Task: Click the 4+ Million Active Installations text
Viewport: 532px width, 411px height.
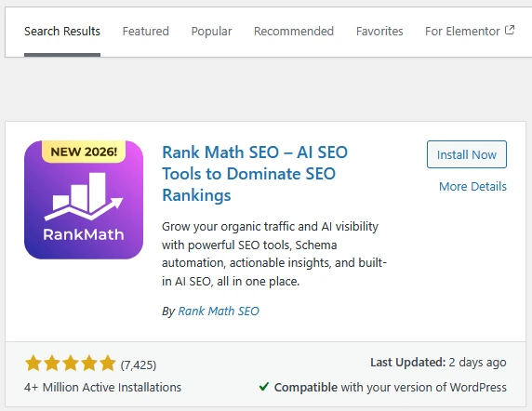Action: [103, 387]
